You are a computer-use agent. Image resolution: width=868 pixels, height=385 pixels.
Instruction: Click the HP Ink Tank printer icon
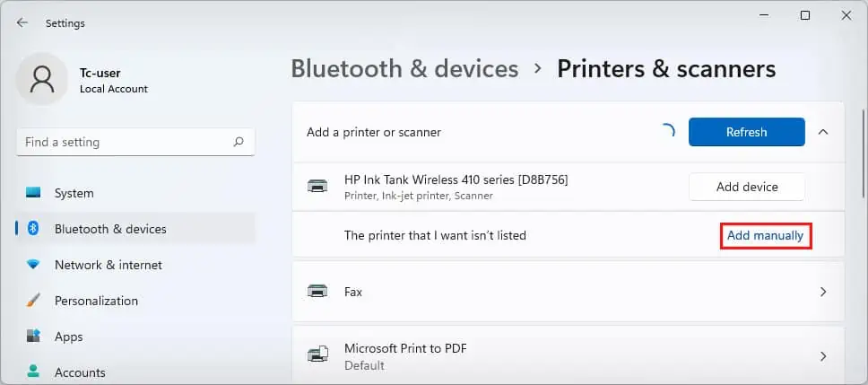pos(317,187)
